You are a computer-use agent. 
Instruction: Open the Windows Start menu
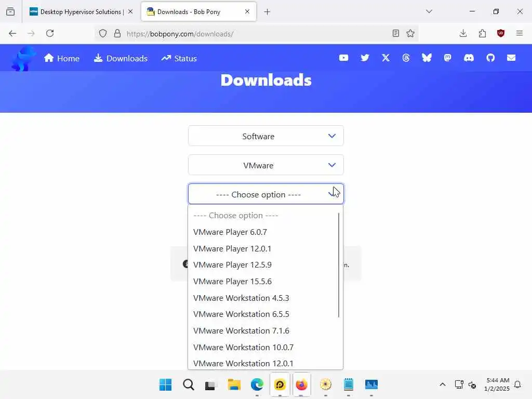click(166, 385)
